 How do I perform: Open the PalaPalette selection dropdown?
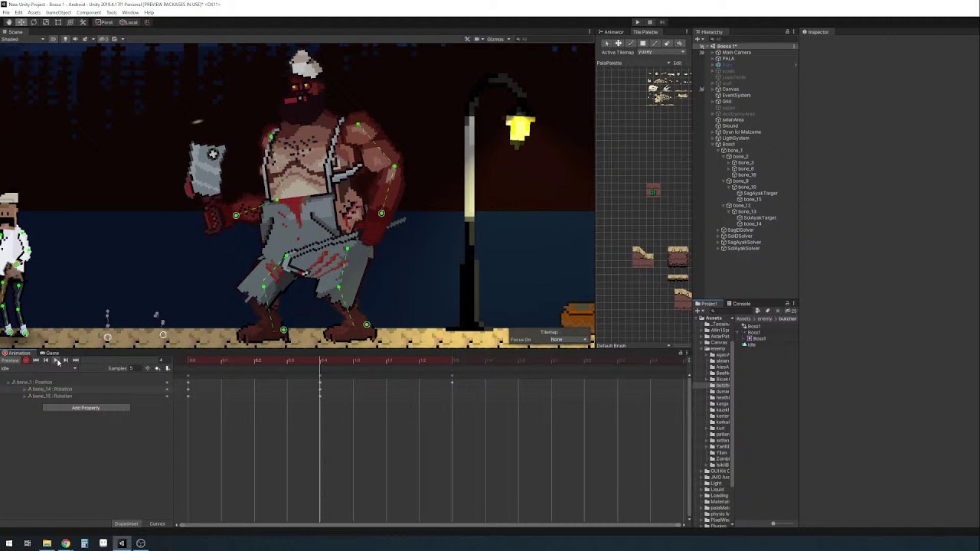(635, 63)
